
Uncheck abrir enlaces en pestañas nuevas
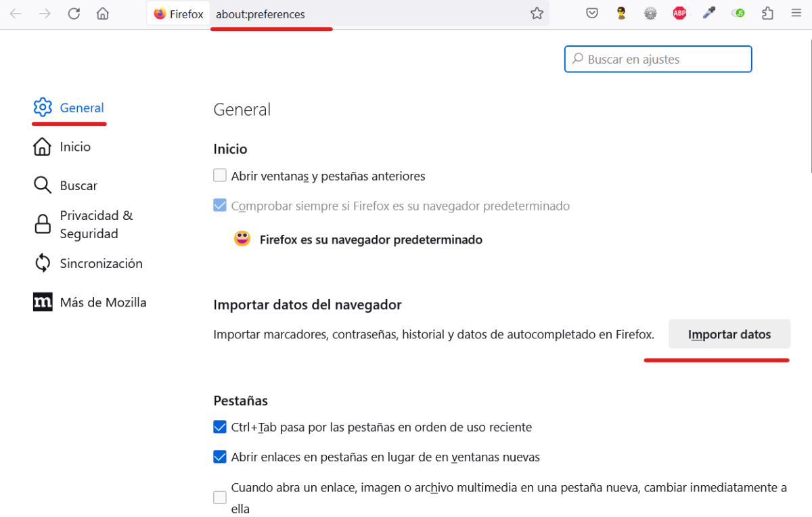(220, 456)
